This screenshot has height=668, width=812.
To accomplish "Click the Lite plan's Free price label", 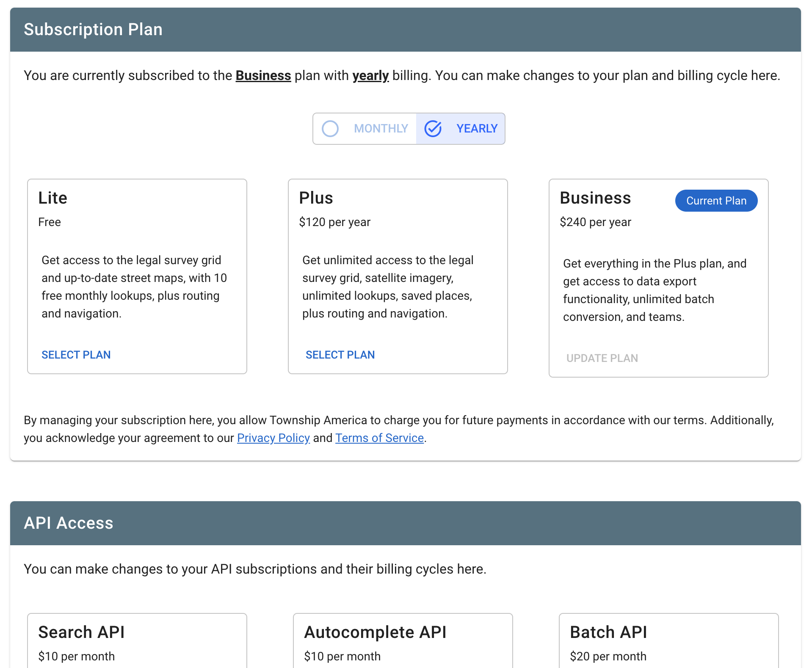I will (50, 222).
